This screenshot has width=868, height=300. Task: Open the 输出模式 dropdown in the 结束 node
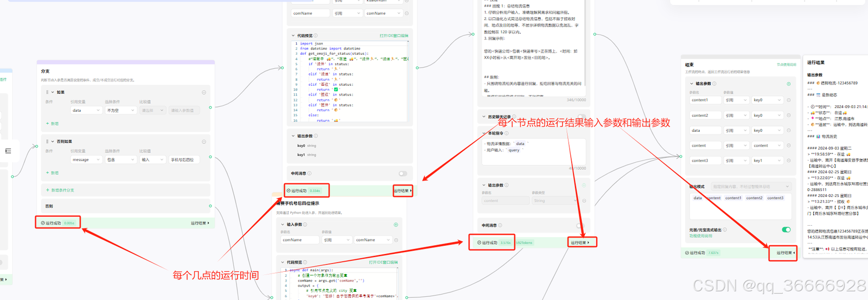point(750,187)
